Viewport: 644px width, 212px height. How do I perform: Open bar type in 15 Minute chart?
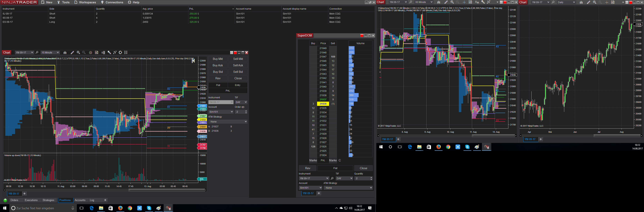[x=65, y=53]
